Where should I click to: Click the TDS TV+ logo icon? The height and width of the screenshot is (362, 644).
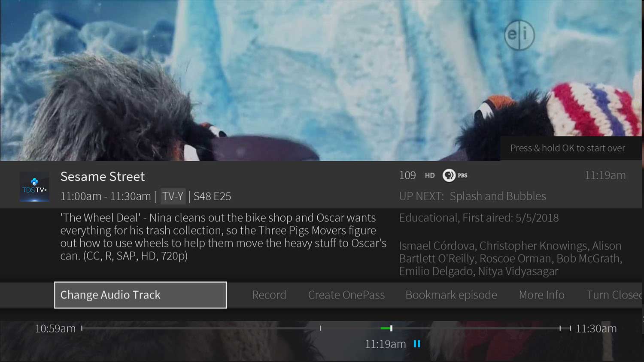[34, 187]
